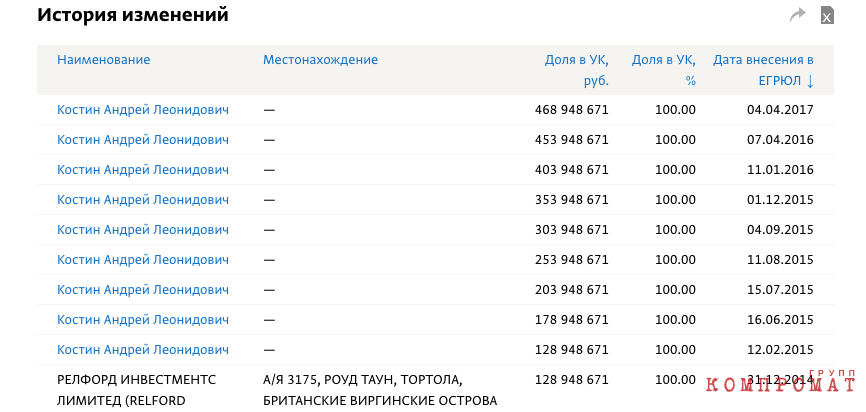
Task: Click the История изменений heading
Action: tap(133, 15)
